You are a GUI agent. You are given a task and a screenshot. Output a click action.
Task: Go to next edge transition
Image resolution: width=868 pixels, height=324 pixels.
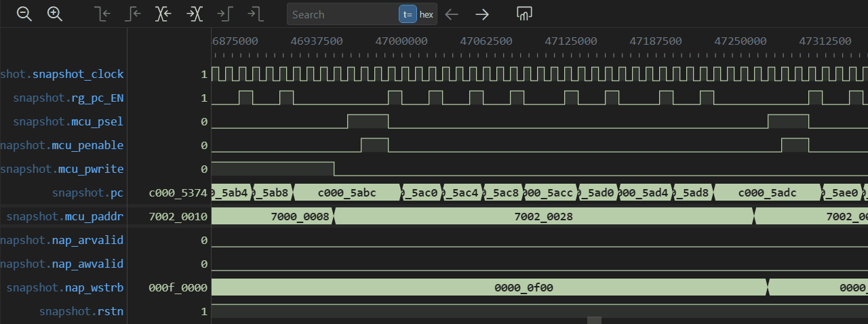tap(195, 14)
